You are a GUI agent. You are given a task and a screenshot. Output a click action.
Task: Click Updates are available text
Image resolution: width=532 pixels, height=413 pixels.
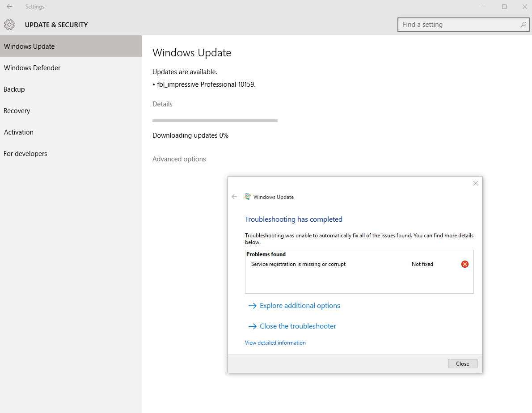pyautogui.click(x=185, y=72)
